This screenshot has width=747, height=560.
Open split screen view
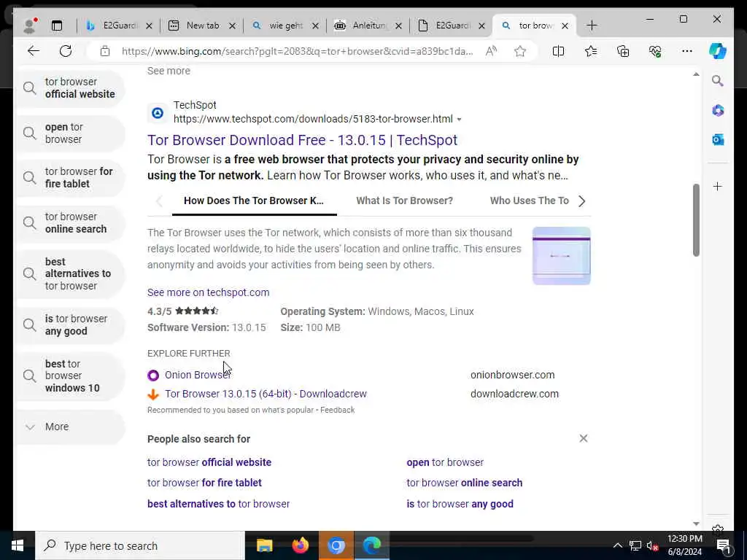(x=558, y=51)
